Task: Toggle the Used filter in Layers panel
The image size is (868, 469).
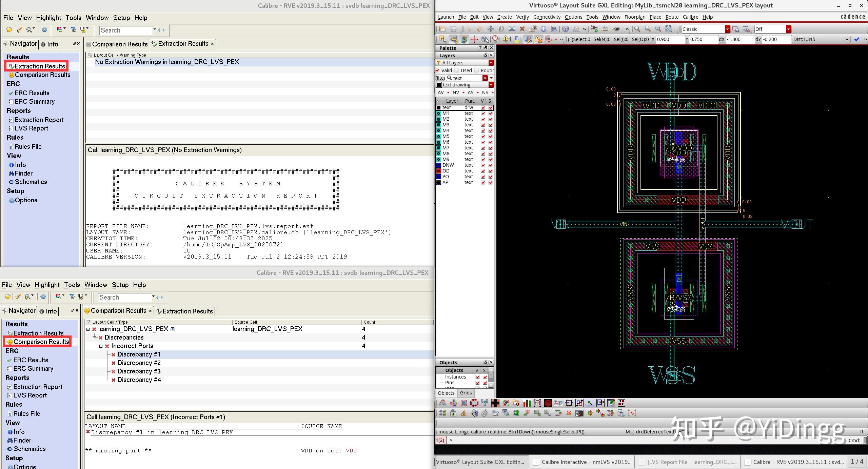Action: 457,70
